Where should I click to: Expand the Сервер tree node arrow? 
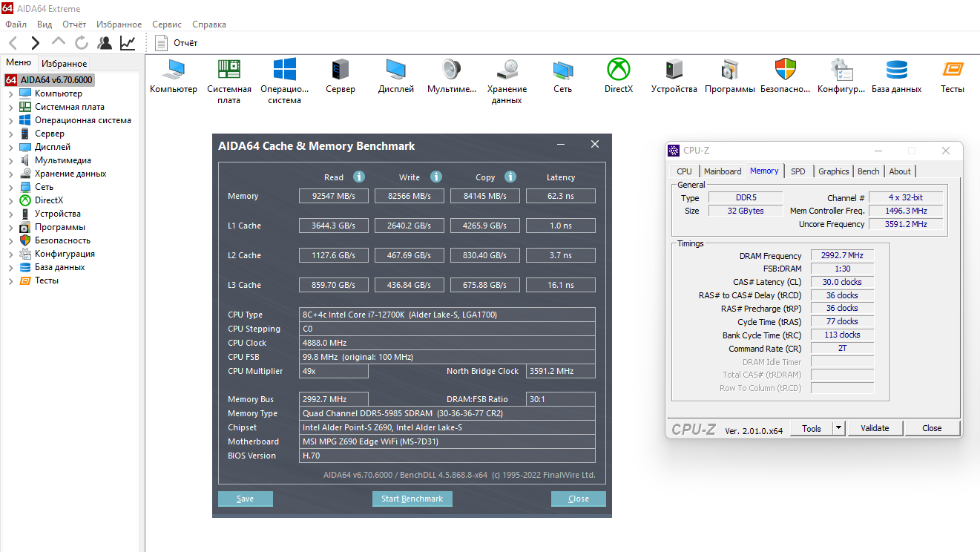point(10,134)
